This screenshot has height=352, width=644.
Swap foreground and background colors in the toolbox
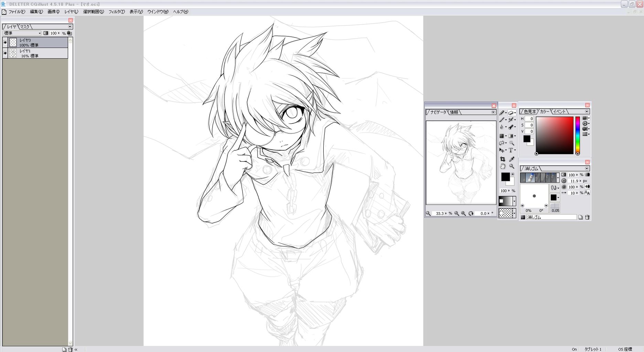pos(513,174)
